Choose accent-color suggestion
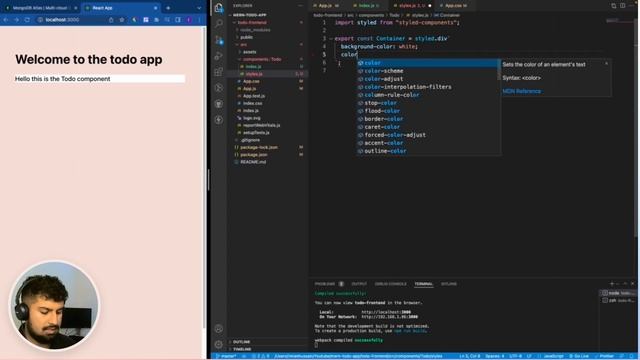Screen dimensions: 640x360 pos(427,143)
